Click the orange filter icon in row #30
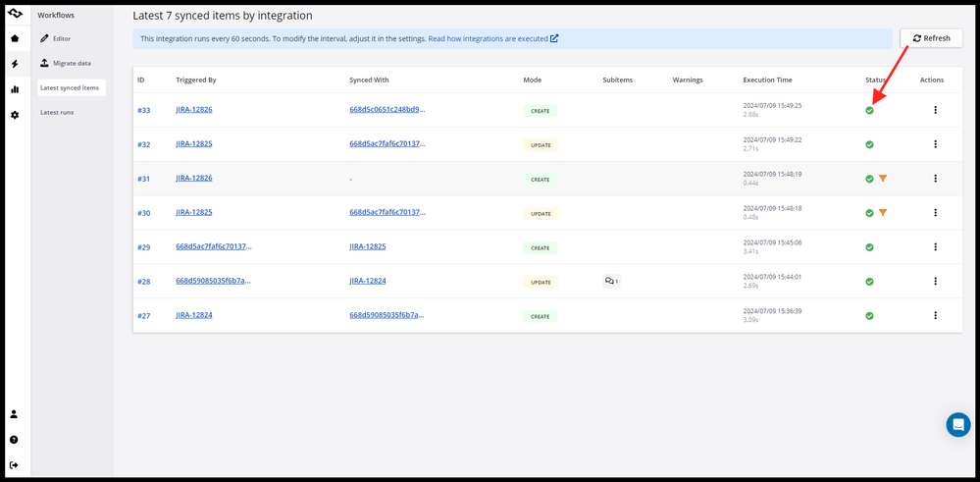Viewport: 980px width, 482px height. (883, 213)
